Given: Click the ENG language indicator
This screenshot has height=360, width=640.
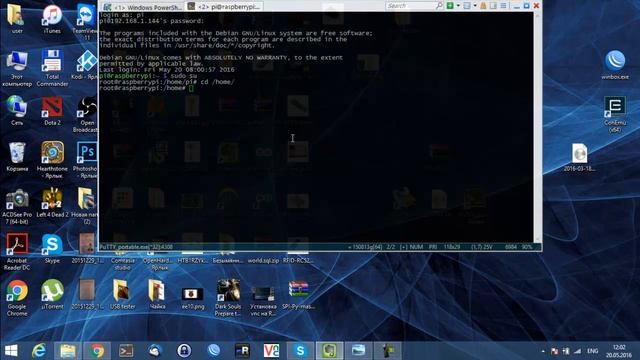Looking at the screenshot, I should [x=593, y=351].
